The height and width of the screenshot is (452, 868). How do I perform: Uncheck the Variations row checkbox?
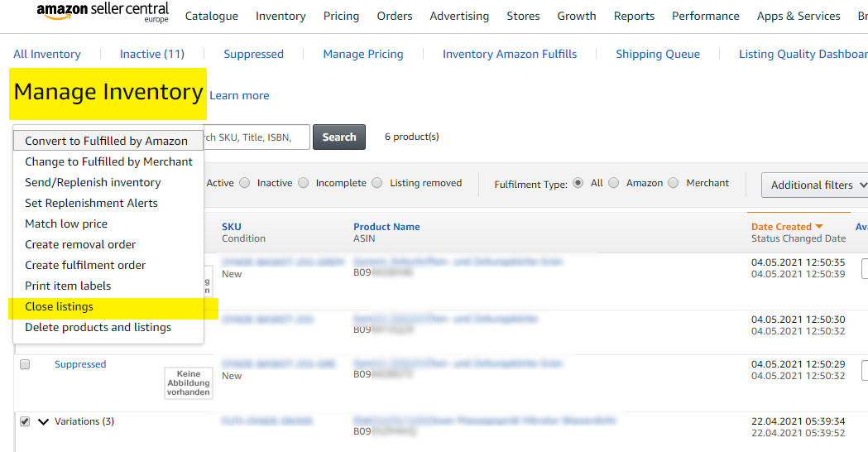(25, 421)
